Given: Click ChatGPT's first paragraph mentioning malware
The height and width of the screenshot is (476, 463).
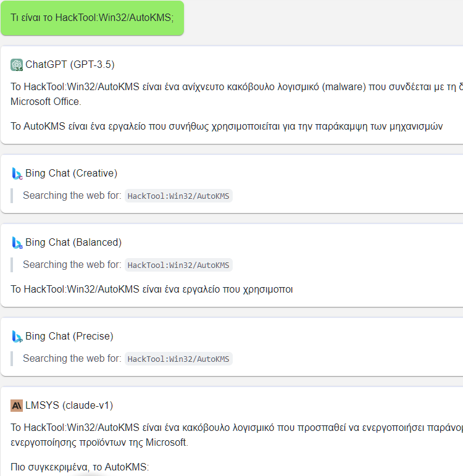Looking at the screenshot, I should [237, 94].
